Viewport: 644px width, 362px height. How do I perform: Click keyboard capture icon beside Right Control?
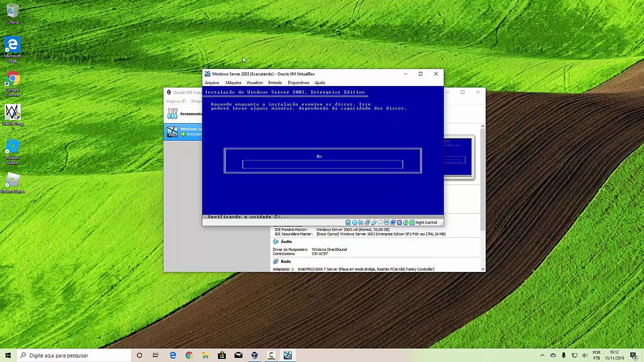[x=412, y=222]
